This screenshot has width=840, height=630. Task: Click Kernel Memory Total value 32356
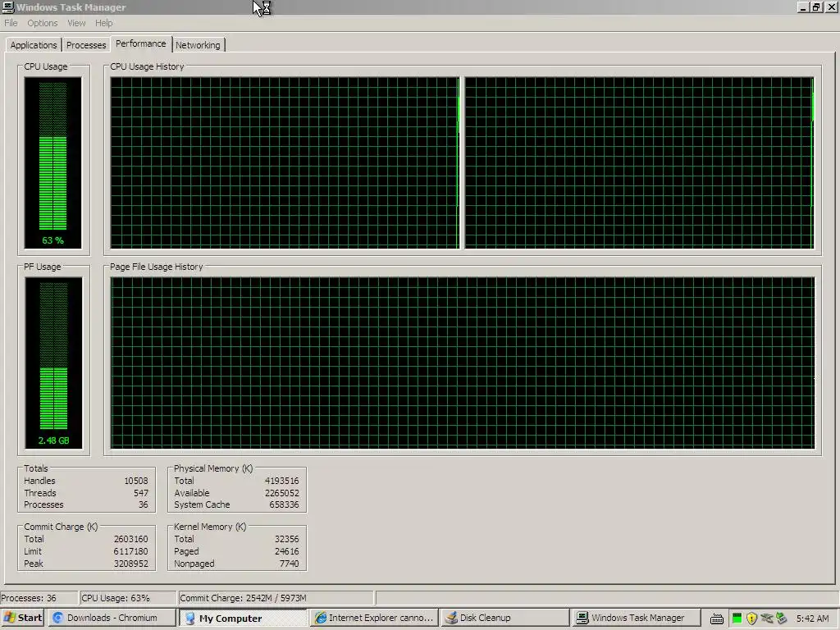[286, 539]
